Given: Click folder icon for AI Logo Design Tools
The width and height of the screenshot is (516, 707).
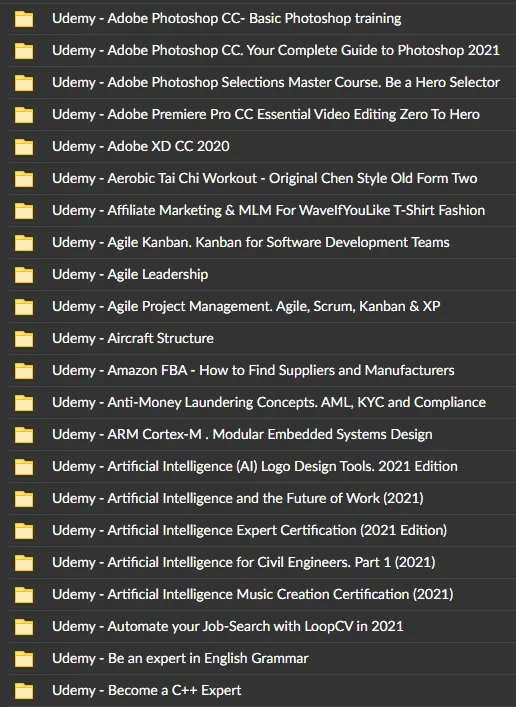Looking at the screenshot, I should coord(24,467).
